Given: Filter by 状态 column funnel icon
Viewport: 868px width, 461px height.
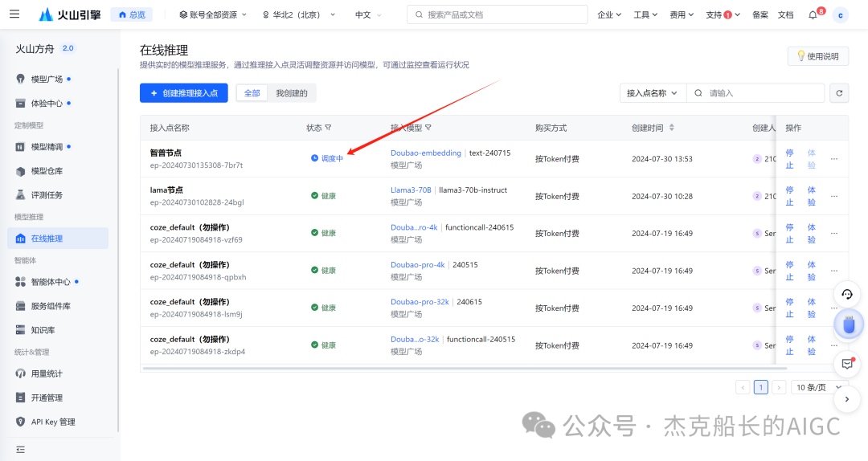Looking at the screenshot, I should click(x=328, y=128).
